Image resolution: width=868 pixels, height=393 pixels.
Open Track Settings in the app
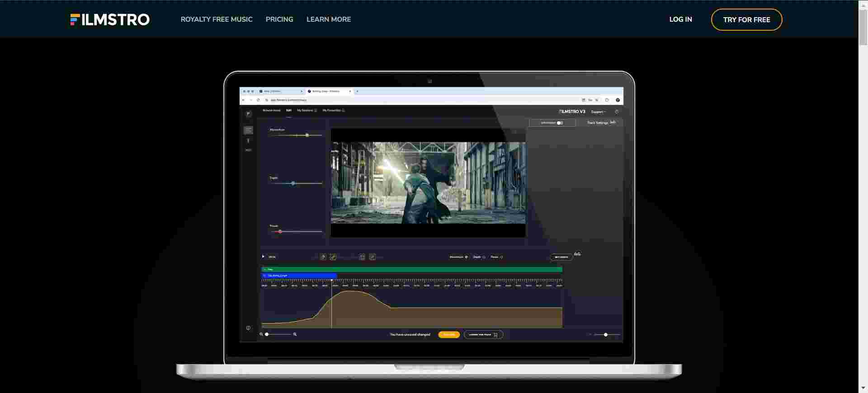[x=598, y=123]
